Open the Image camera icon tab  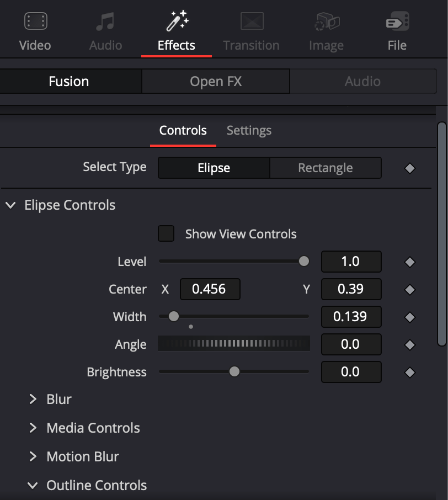(x=327, y=22)
